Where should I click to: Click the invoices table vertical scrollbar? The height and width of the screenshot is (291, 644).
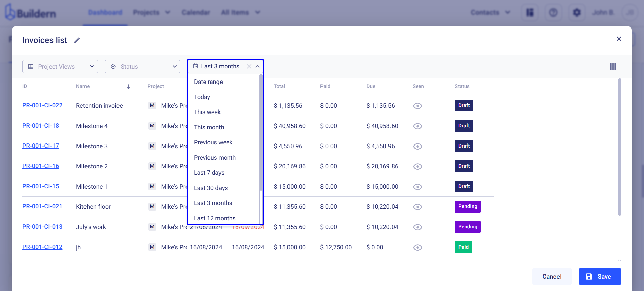click(x=620, y=147)
